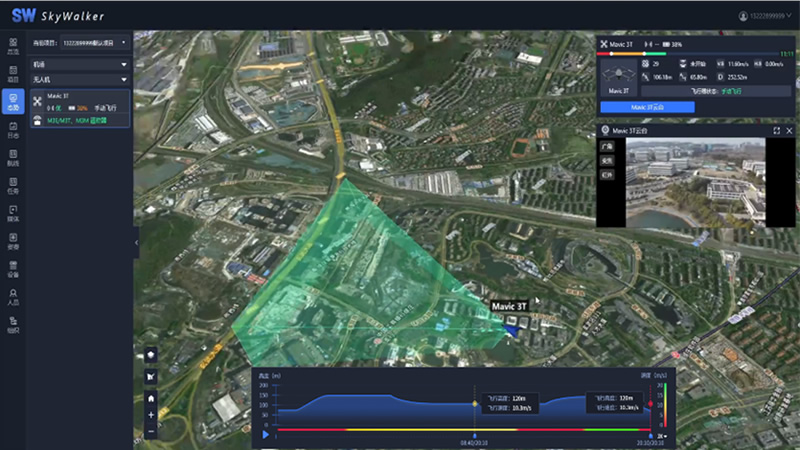Zoom in the map with plus button

[x=151, y=414]
